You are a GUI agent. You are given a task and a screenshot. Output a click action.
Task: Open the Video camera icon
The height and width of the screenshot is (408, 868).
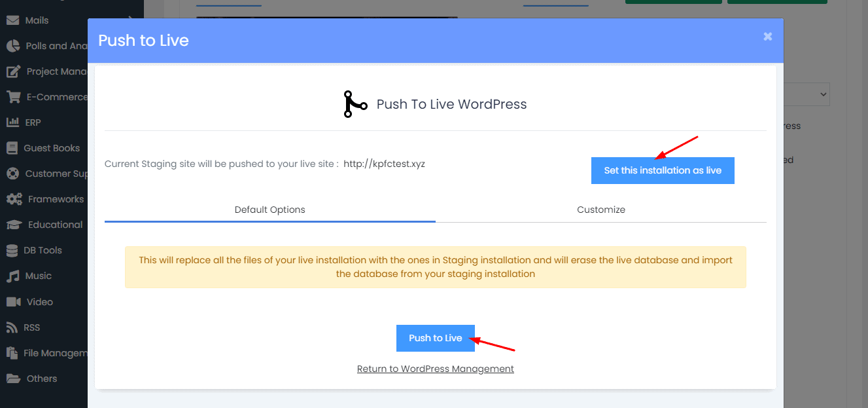point(13,302)
